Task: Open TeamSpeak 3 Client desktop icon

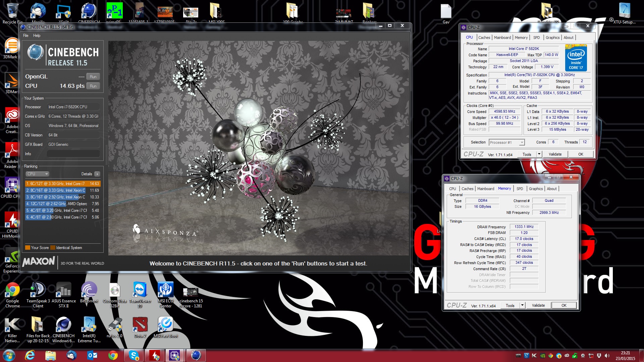Action: [38, 295]
